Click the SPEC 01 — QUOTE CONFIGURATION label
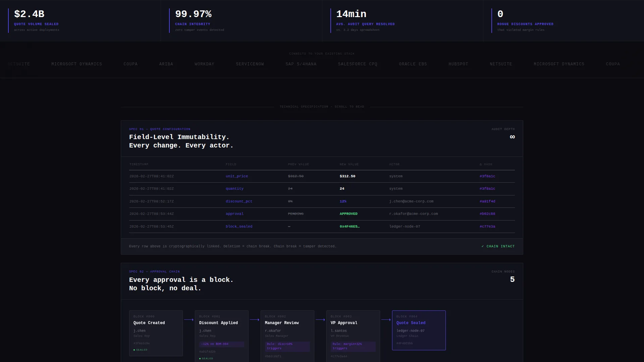Viewport: 644px width, 362px height. point(160,129)
